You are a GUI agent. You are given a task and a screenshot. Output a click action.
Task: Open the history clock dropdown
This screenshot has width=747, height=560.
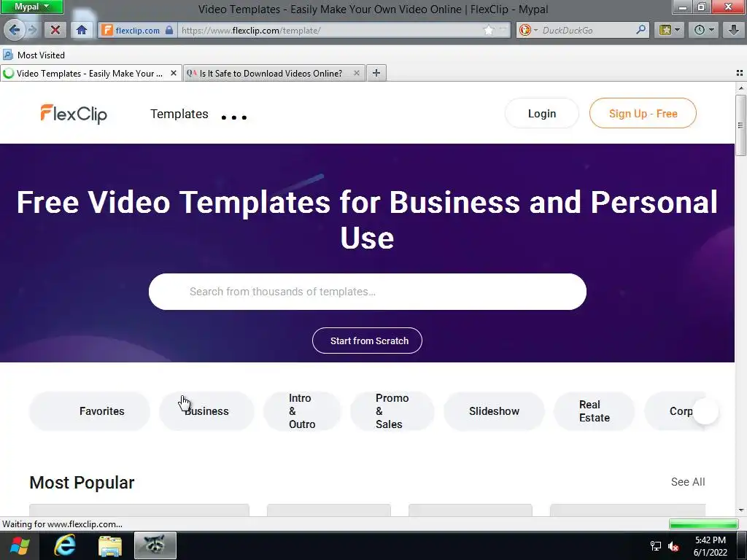[704, 30]
